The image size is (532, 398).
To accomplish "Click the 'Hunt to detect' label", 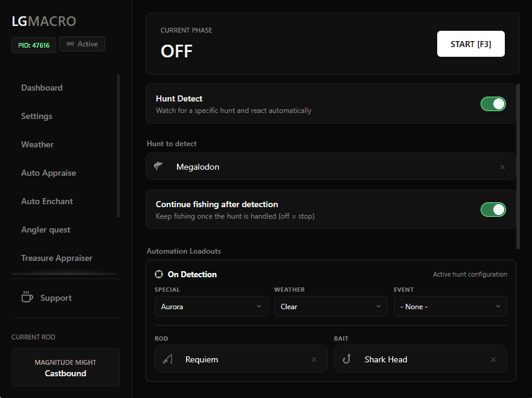I will (171, 144).
